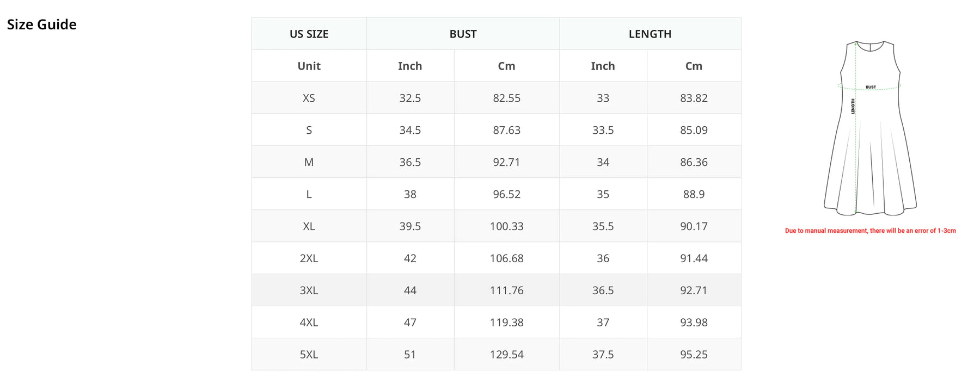Select bust value 38 inch for L
980x384 pixels.
pos(410,194)
